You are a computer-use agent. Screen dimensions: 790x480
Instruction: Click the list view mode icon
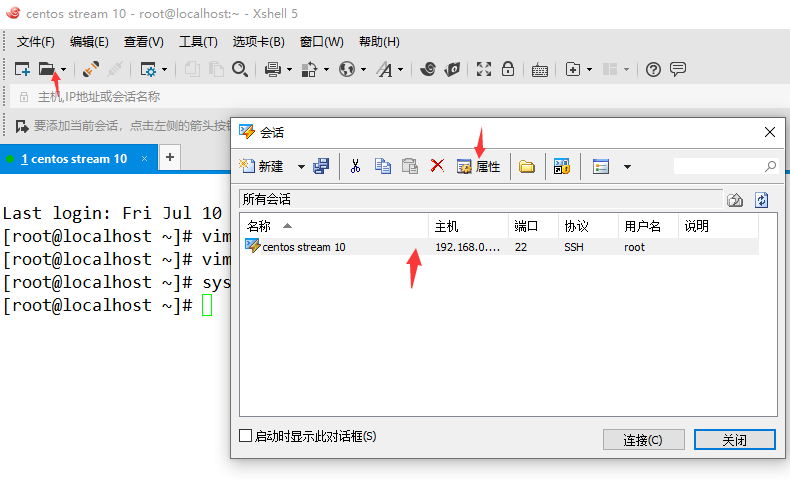point(601,166)
